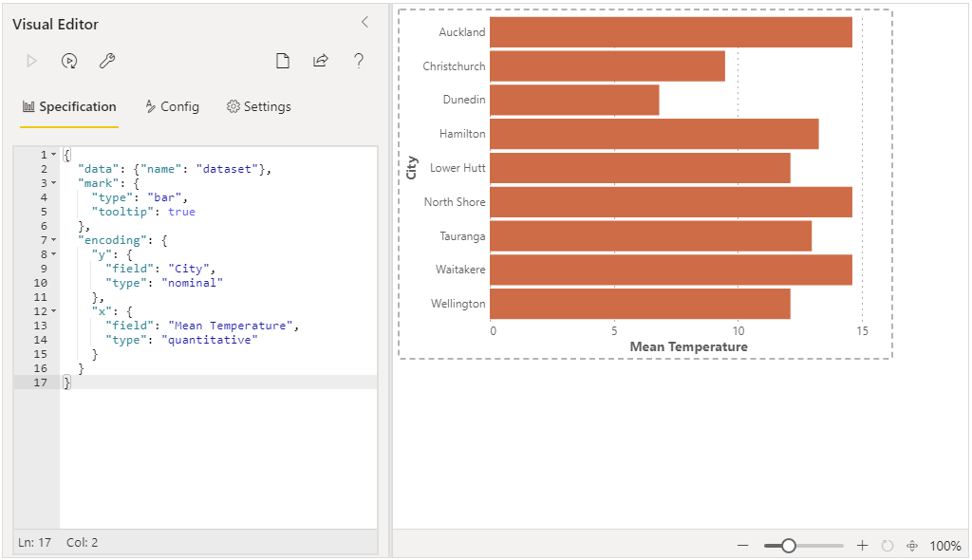Viewport: 972px width, 560px height.
Task: Click the "North Shore" axis label
Action: (x=455, y=202)
